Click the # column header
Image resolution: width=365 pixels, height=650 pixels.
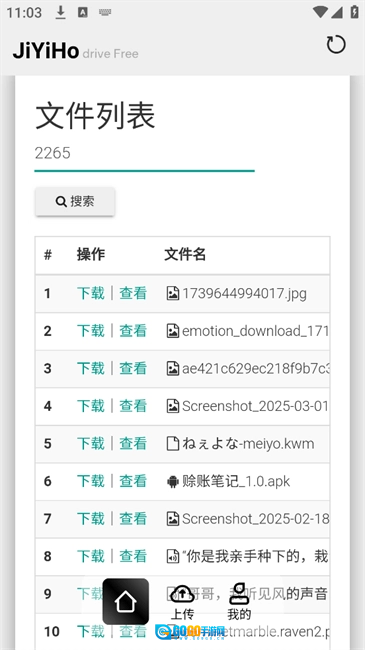[48, 255]
